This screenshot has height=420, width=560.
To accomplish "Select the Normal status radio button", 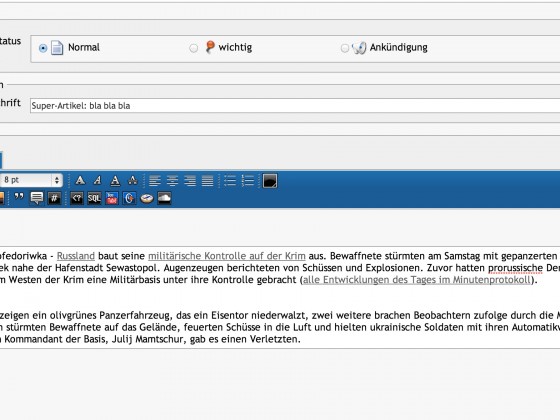I will click(x=43, y=48).
